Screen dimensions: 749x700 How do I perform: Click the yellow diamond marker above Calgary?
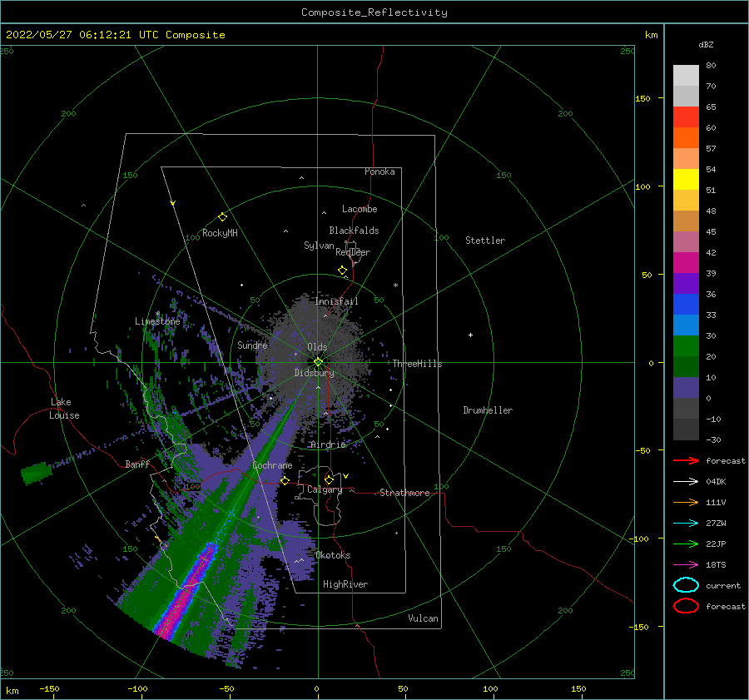tap(329, 479)
